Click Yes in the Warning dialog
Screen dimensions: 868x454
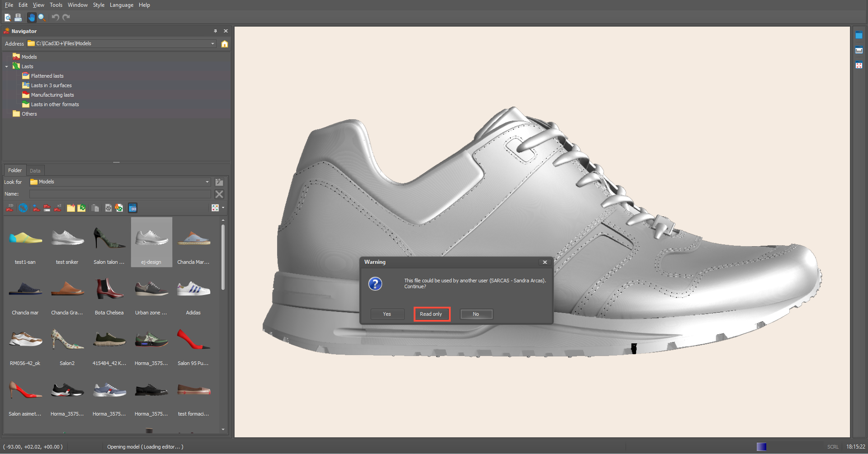[x=387, y=314]
